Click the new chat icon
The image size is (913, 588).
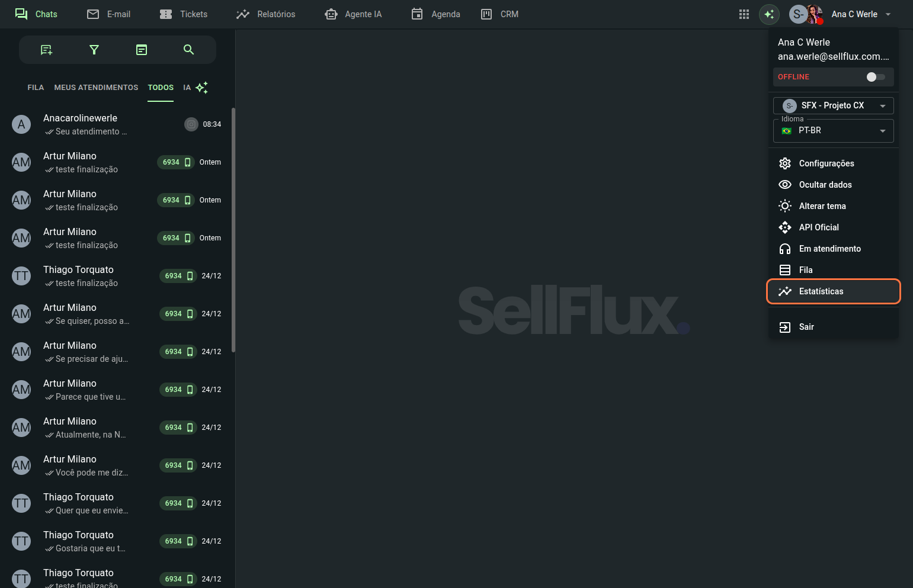tap(46, 50)
